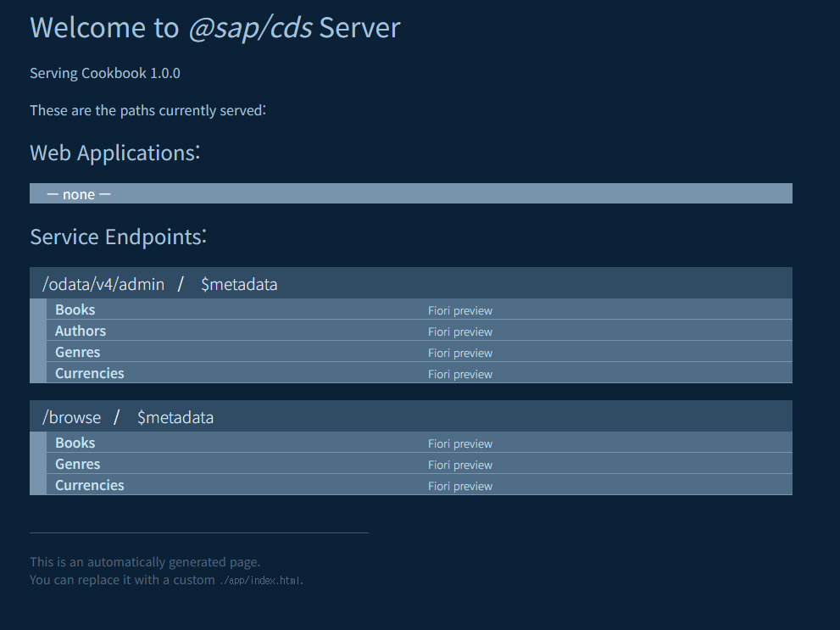The width and height of the screenshot is (840, 630).
Task: Open the /odata/v4/admin service link
Action: coord(103,284)
